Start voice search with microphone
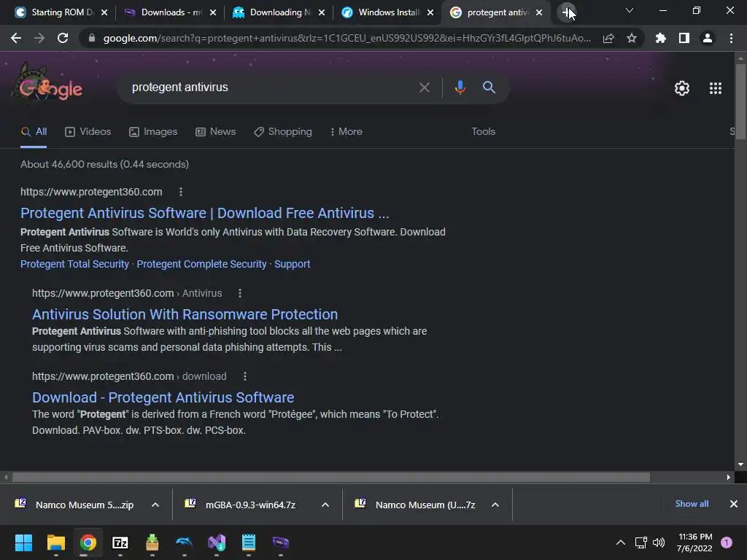The image size is (747, 560). (460, 87)
